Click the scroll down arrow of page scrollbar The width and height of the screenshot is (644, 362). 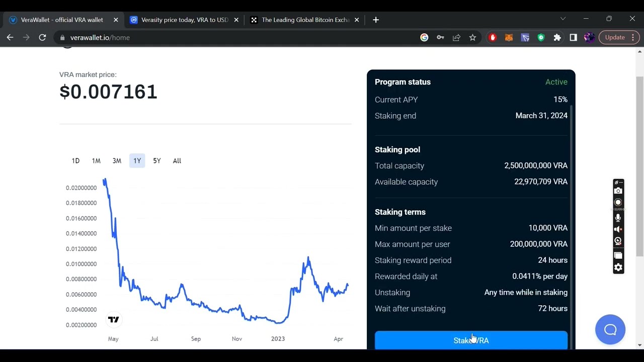[x=640, y=345]
